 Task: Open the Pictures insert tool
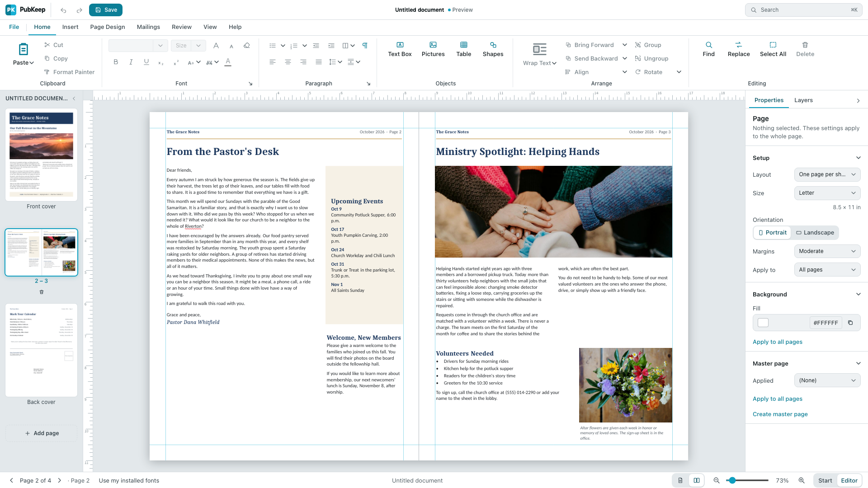tap(433, 49)
